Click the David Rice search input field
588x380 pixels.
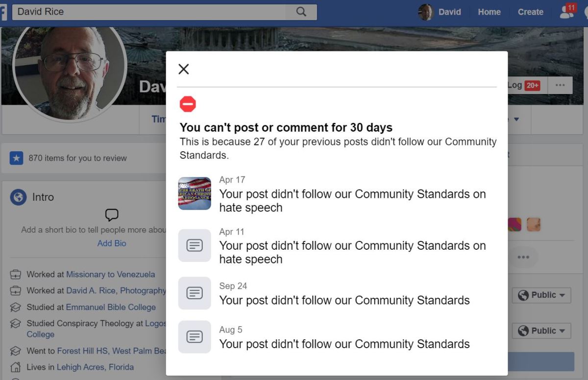tap(147, 11)
